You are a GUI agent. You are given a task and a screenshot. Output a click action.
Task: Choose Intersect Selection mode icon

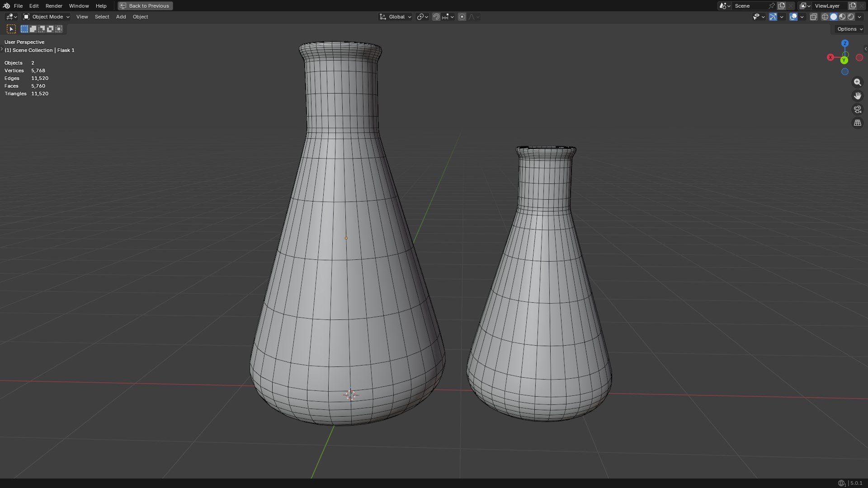tap(59, 29)
